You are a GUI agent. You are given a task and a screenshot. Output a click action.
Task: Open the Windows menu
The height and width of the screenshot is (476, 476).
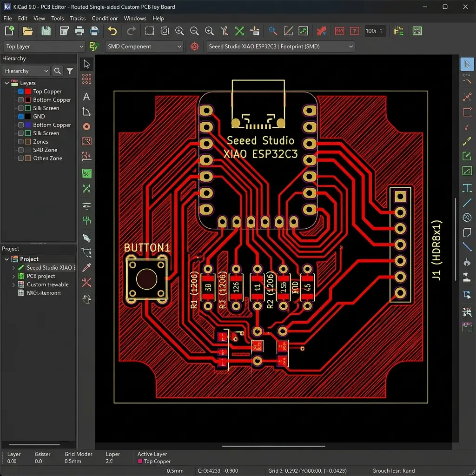click(135, 18)
